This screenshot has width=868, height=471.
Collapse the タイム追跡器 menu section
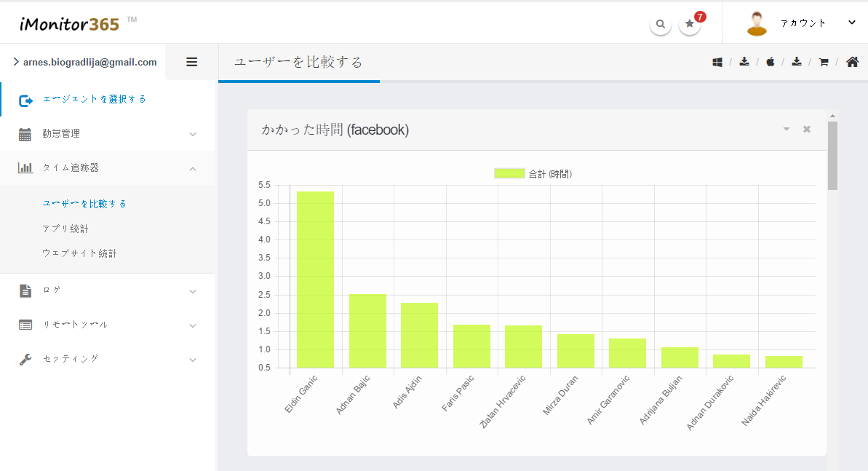click(x=107, y=168)
